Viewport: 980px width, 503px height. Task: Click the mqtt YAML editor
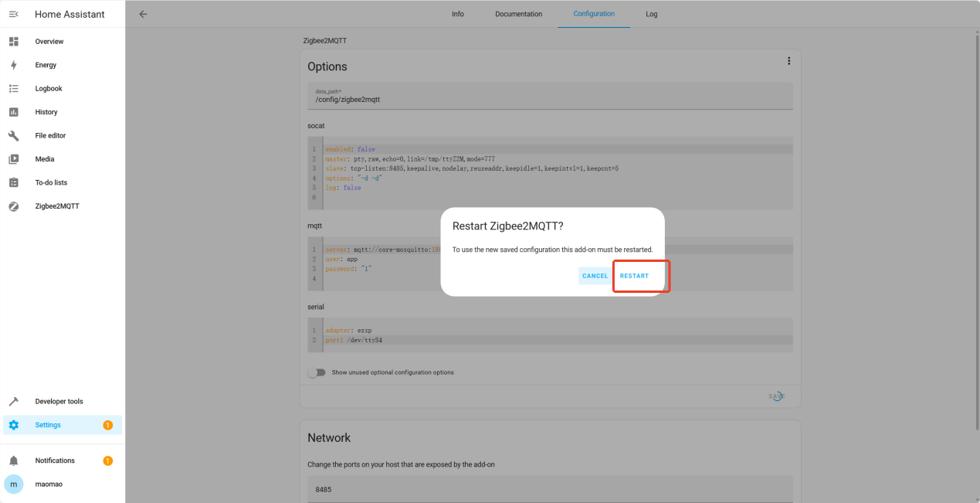click(x=550, y=264)
